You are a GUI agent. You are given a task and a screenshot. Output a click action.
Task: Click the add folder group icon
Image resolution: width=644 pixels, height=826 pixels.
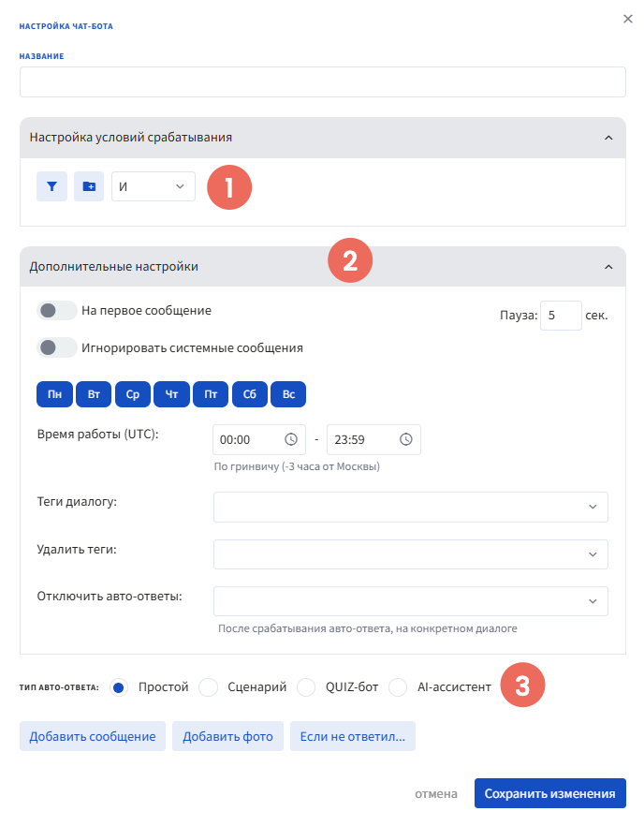click(89, 186)
